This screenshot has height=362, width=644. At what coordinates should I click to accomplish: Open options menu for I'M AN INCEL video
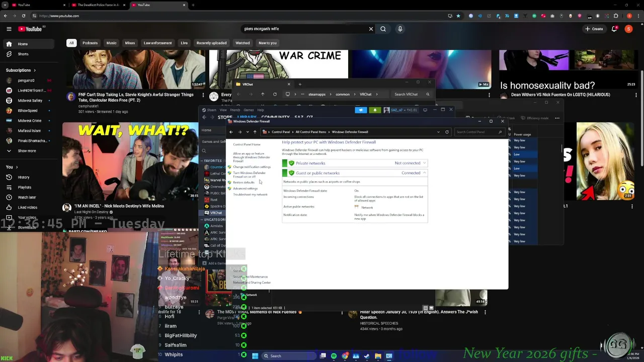(x=203, y=206)
